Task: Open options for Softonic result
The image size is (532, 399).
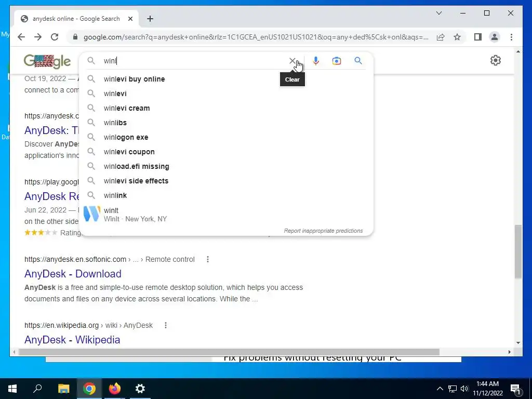Action: point(208,259)
